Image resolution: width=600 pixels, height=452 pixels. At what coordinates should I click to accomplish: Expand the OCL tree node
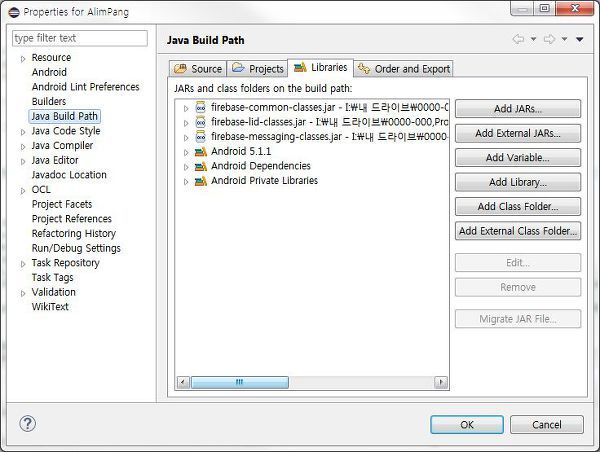(23, 191)
